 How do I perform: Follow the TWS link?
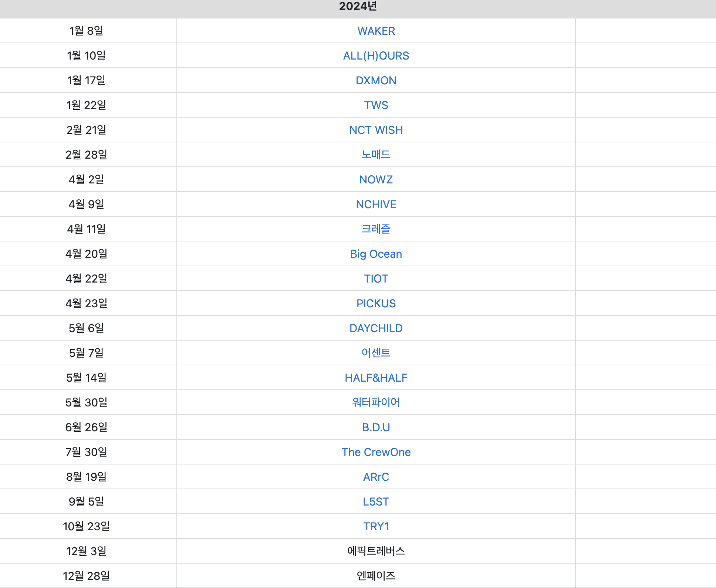(x=376, y=105)
